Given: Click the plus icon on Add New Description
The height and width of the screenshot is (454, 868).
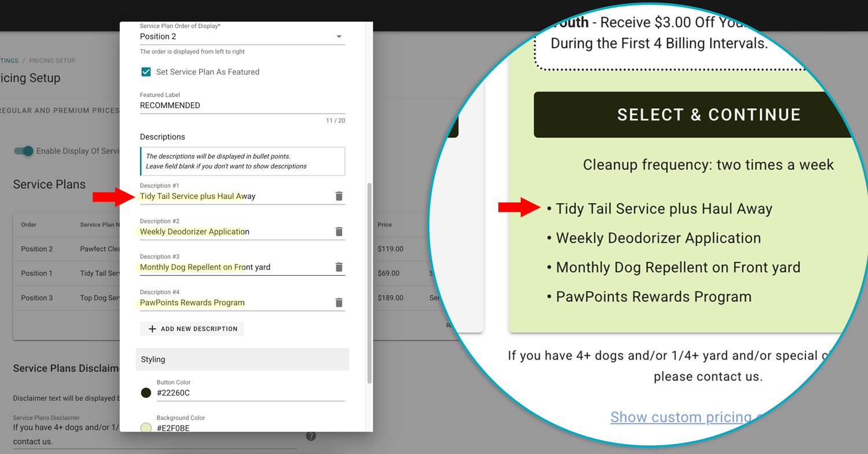Looking at the screenshot, I should pyautogui.click(x=151, y=328).
